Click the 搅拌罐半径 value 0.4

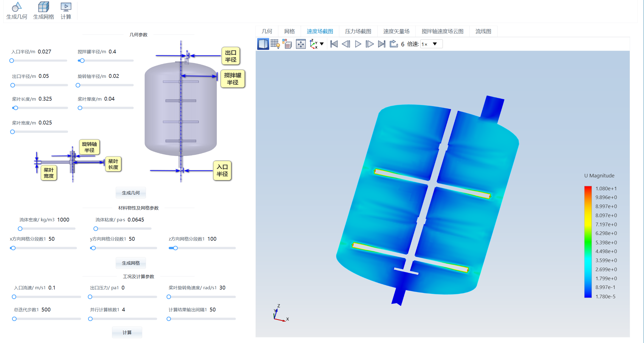point(112,52)
